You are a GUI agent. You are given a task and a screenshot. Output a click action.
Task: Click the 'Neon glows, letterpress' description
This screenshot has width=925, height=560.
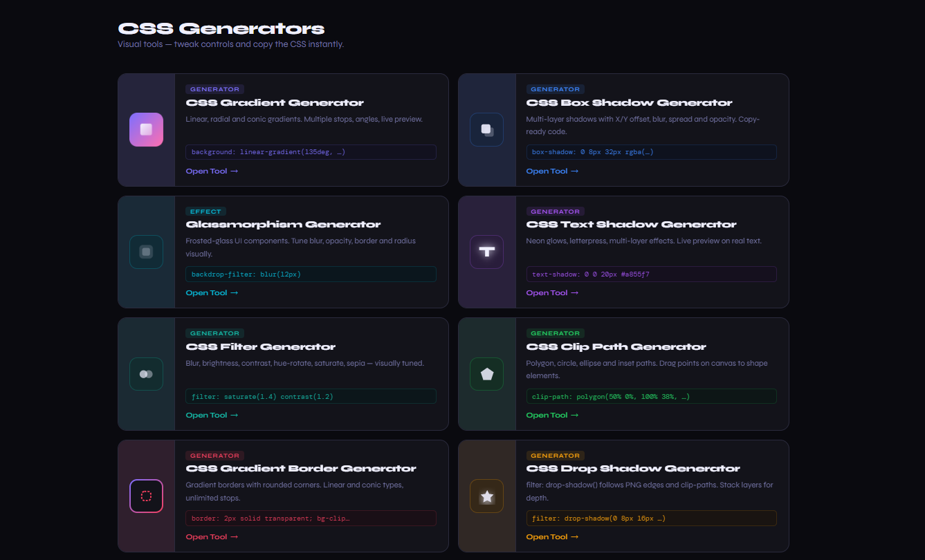[643, 241]
